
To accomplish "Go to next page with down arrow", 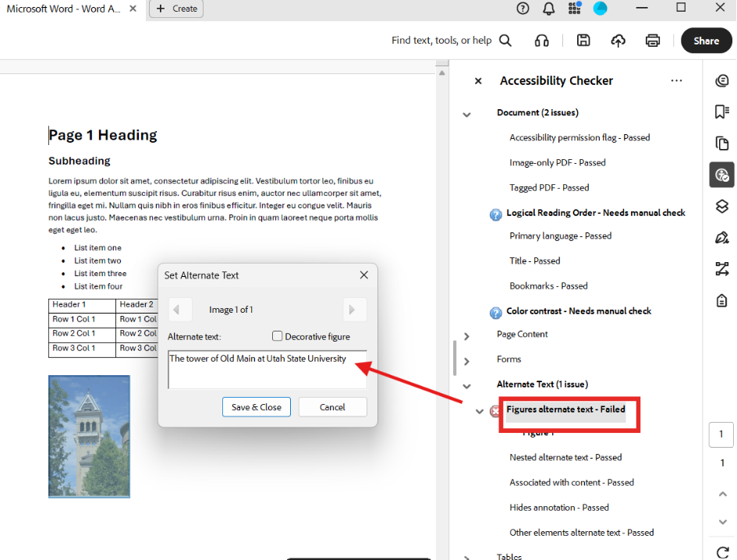I will (723, 522).
